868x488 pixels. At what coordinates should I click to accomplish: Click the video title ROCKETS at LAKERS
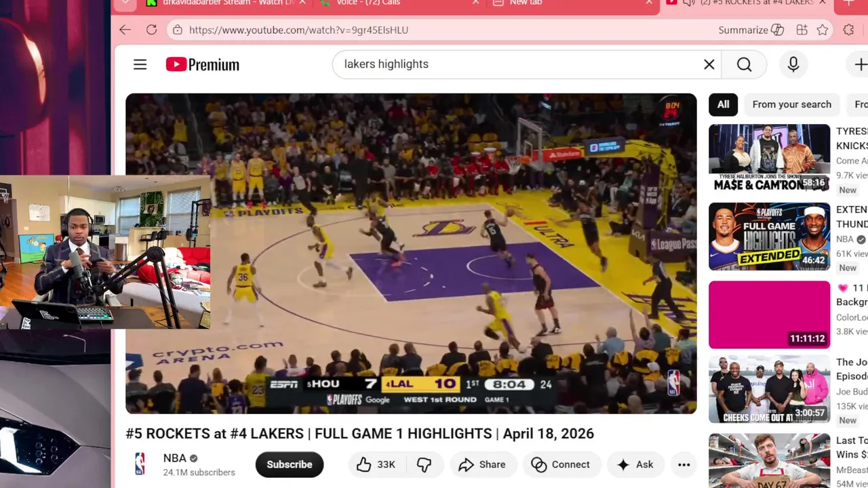point(359,434)
